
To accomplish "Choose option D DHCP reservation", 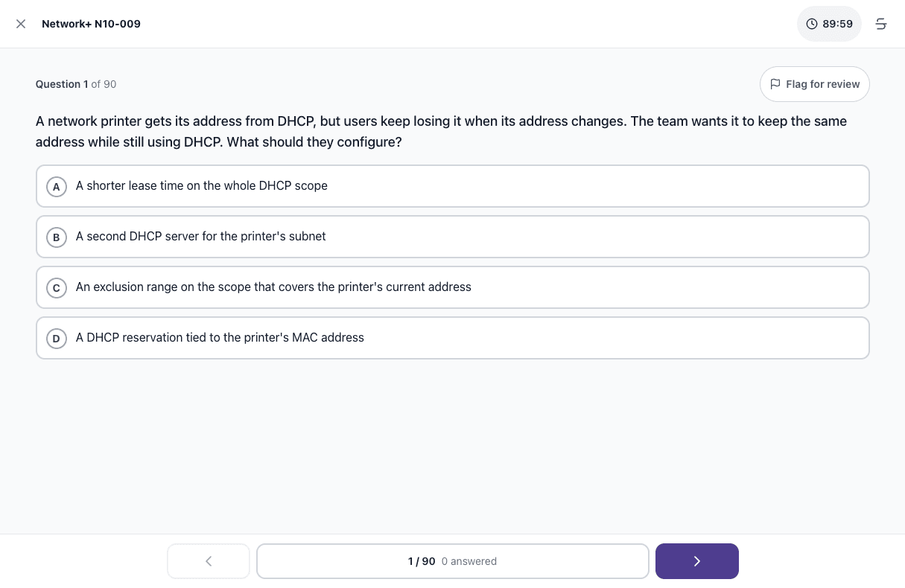I will (x=452, y=338).
